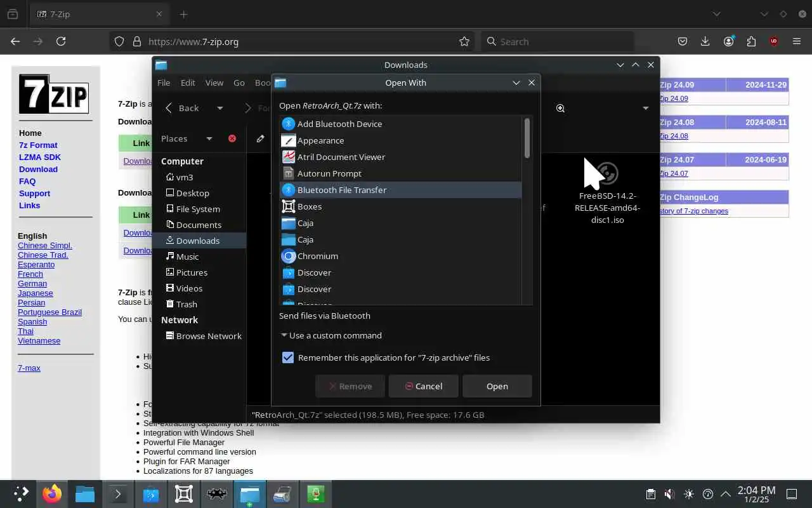The width and height of the screenshot is (812, 508).
Task: Open Boxes app from the taskbar
Action: tap(184, 493)
